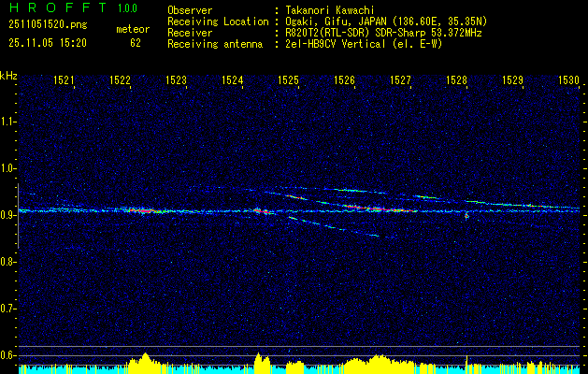This screenshot has width=588, height=374.
Task: Click the lower diagonal trail below 0.9 kHz
Action: pyautogui.click(x=334, y=226)
